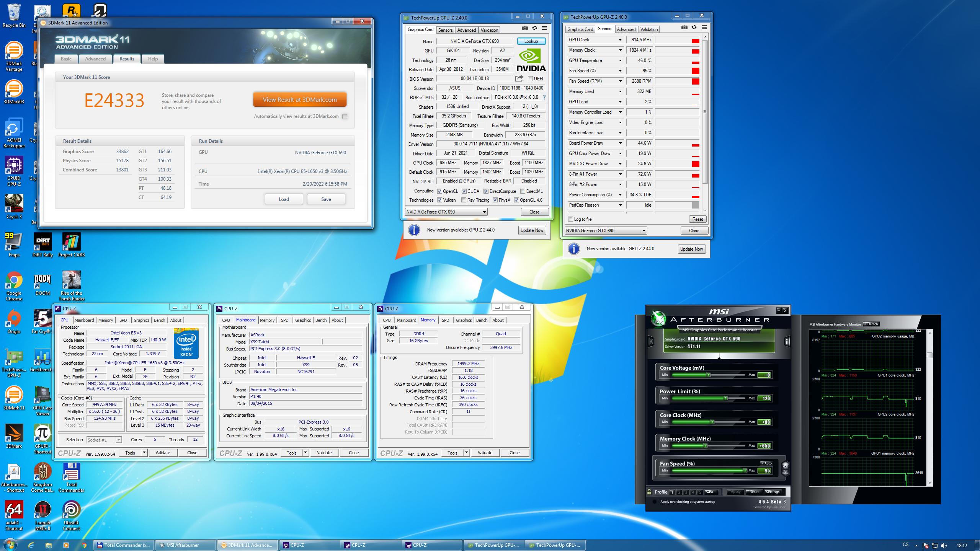
Task: Open Internet Explorer from taskbar
Action: coord(31,545)
